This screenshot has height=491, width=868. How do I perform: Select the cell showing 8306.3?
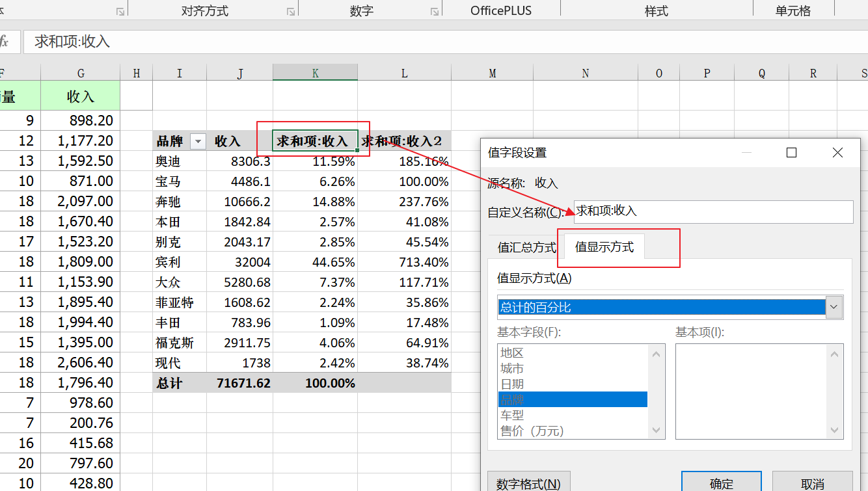[240, 161]
